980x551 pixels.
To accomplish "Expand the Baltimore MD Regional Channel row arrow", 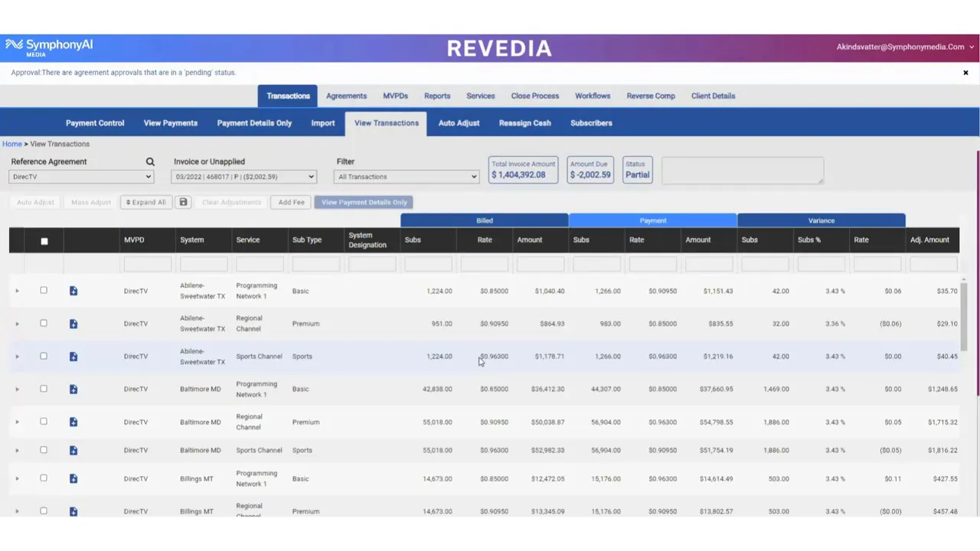I will coord(17,422).
